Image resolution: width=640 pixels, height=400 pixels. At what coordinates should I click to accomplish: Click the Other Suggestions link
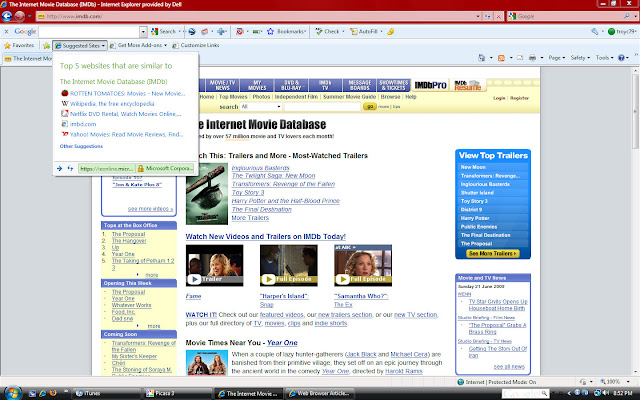pos(80,146)
